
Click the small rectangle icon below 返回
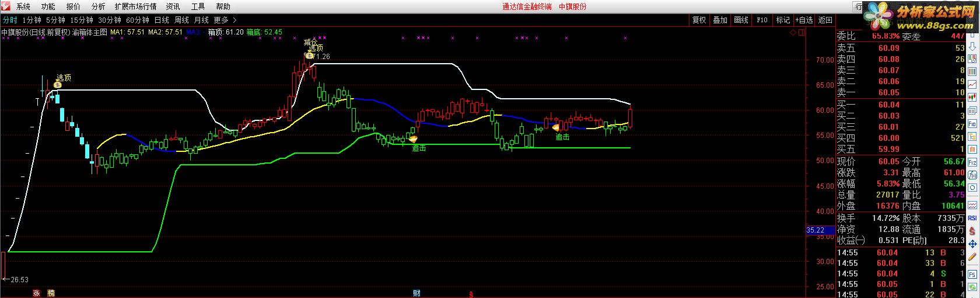[801, 33]
